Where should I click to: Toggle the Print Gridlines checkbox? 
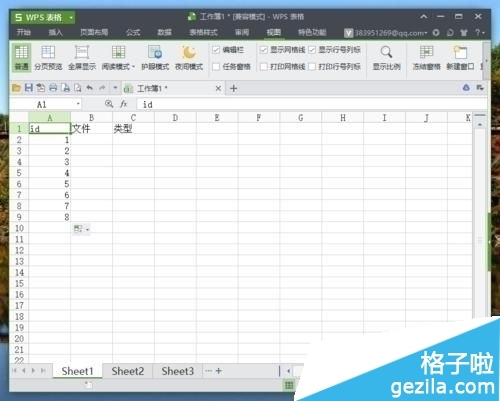[x=264, y=67]
